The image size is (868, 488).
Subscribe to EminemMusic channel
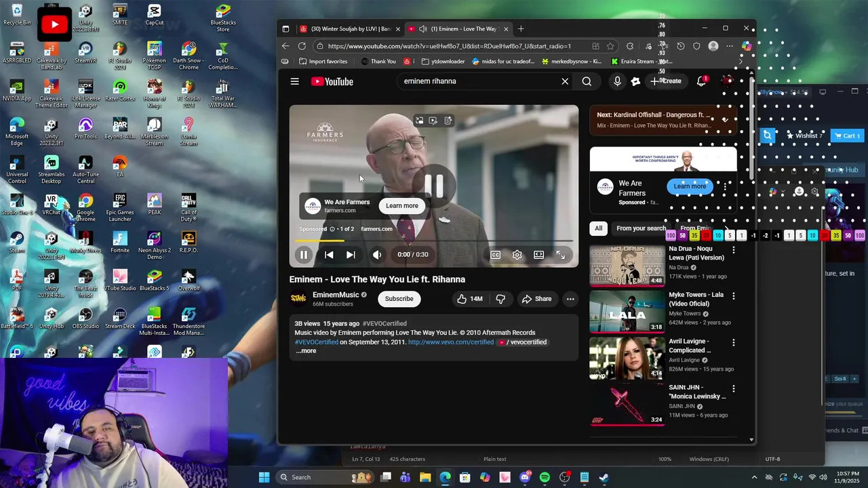pos(399,299)
